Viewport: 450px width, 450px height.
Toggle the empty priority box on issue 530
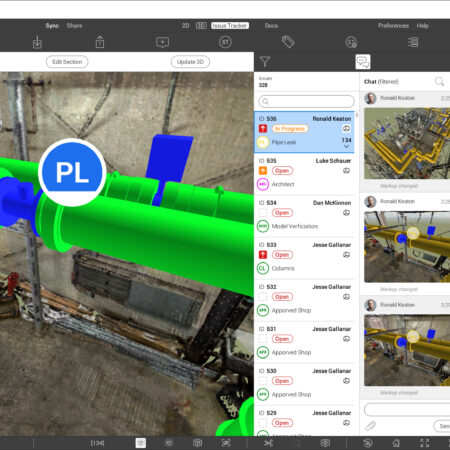(x=263, y=381)
